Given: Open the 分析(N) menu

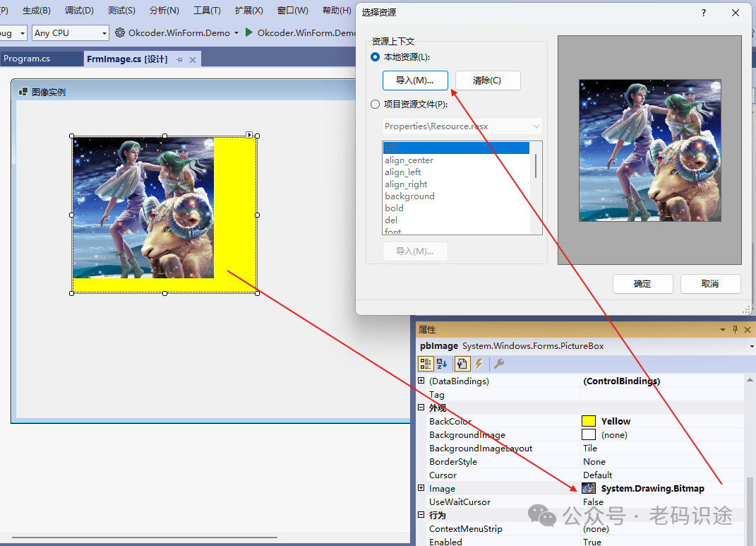Looking at the screenshot, I should (164, 10).
